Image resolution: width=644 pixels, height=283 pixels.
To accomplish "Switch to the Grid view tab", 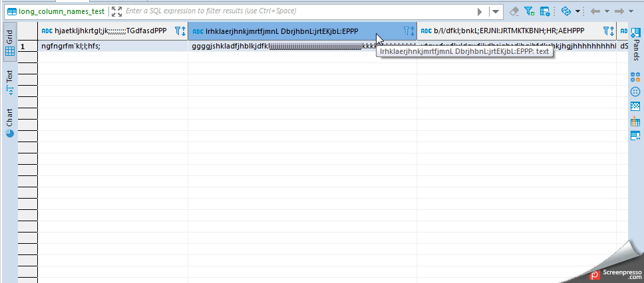I will point(10,43).
